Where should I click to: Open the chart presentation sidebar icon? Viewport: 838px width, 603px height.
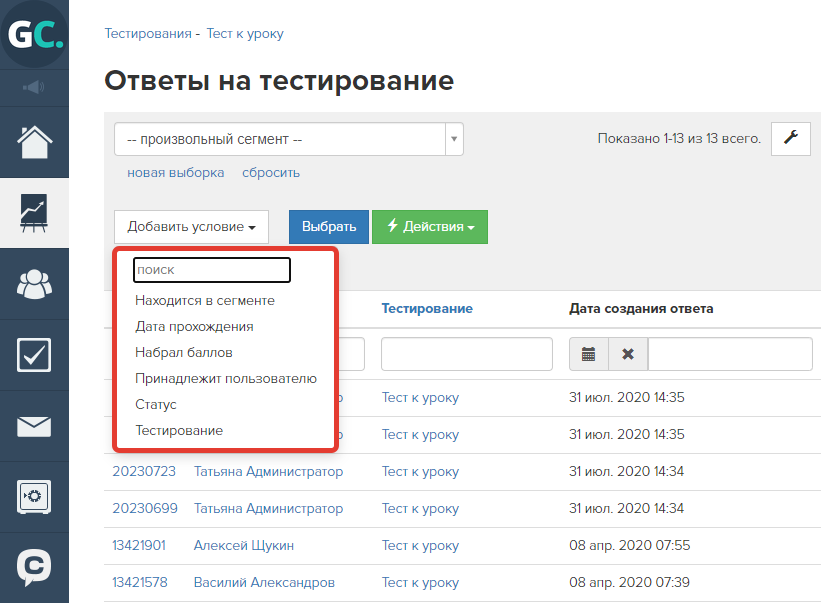(x=34, y=213)
